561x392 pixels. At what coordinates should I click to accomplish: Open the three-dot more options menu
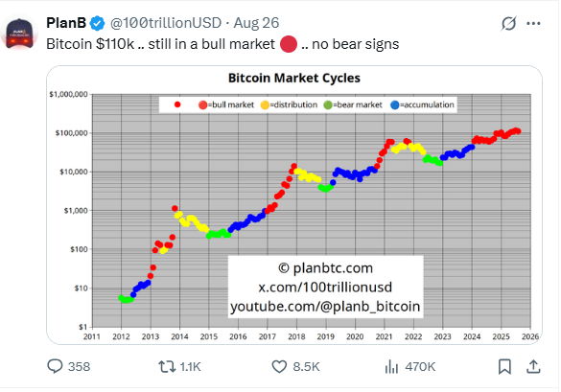click(533, 24)
